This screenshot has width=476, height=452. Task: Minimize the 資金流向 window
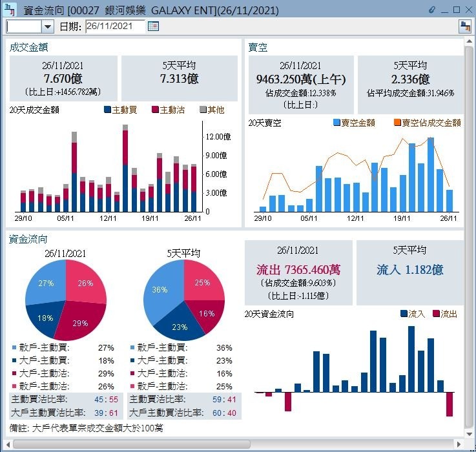444,10
